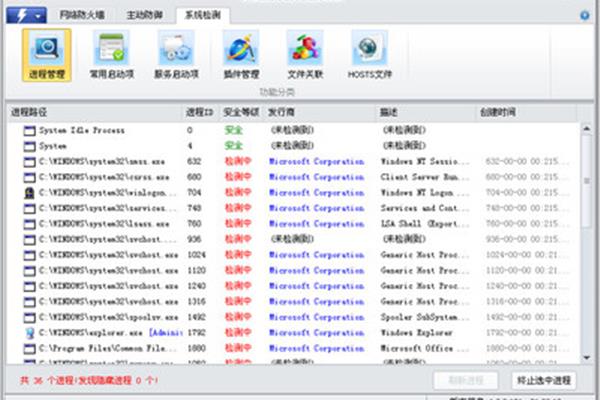Click the greyed-out refresh process button

point(466,380)
